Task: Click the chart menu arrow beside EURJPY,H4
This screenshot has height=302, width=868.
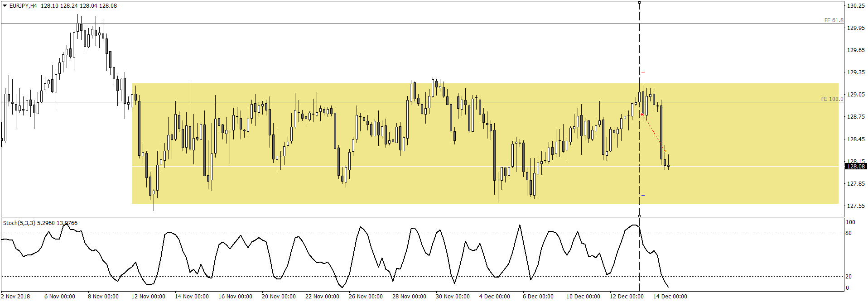Action: click(x=5, y=6)
